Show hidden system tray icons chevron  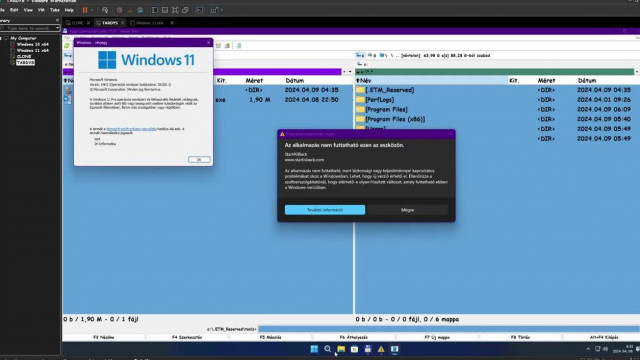tap(588, 349)
